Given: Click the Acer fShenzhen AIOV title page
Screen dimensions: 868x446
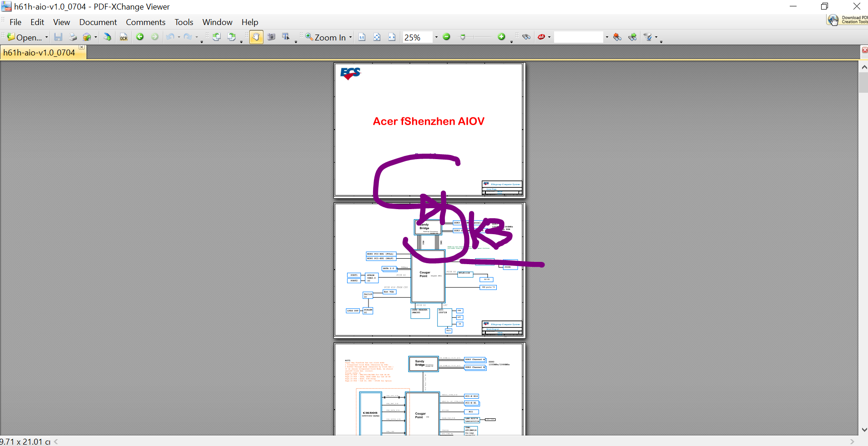Looking at the screenshot, I should 429,130.
